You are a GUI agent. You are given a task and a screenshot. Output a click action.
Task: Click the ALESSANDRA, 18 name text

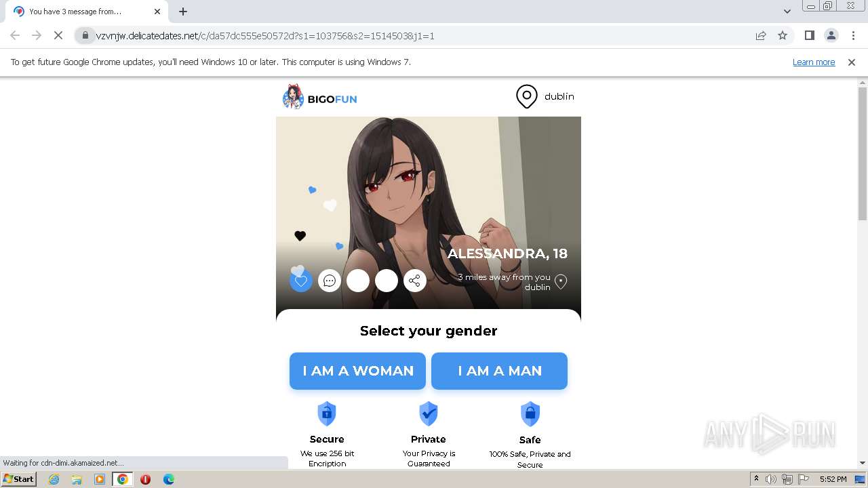tap(507, 253)
